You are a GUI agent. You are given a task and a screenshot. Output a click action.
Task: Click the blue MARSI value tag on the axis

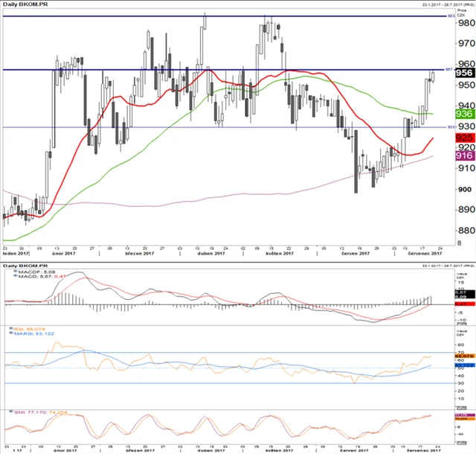click(x=464, y=365)
